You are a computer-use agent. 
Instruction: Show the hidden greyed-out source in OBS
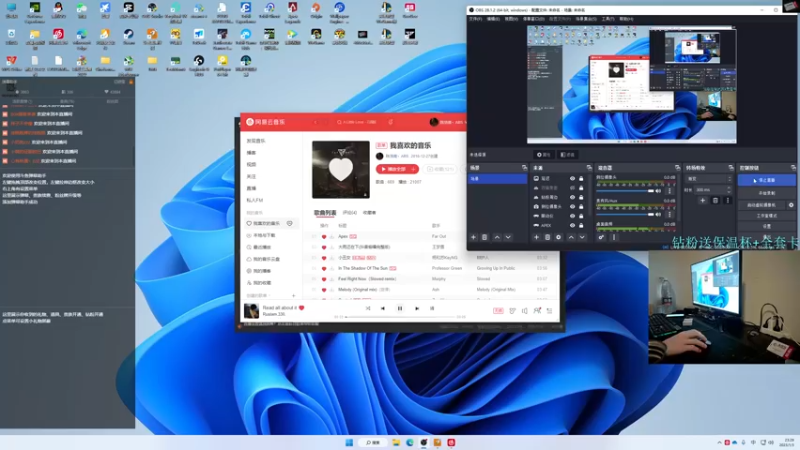tap(572, 188)
